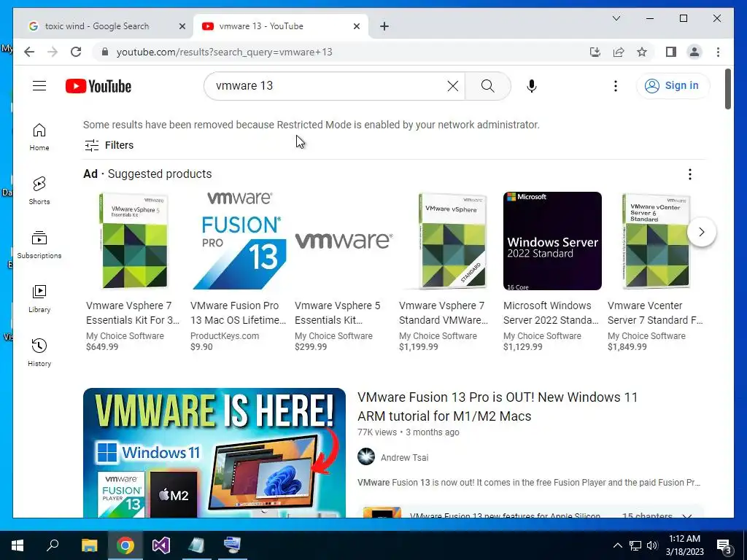Open File Explorer from the taskbar
The height and width of the screenshot is (560, 747).
coord(89,545)
